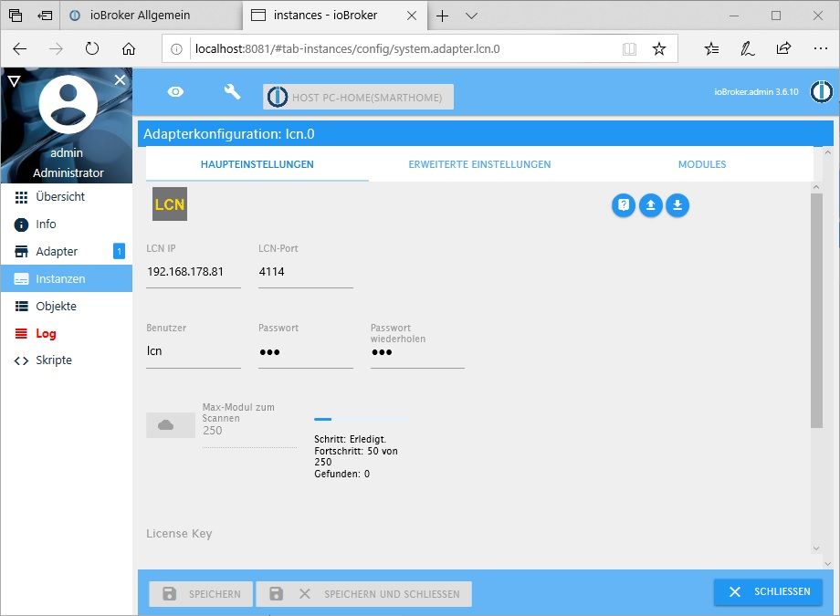Open favorites hub icon
Image resolution: width=840 pixels, height=616 pixels.
711,49
